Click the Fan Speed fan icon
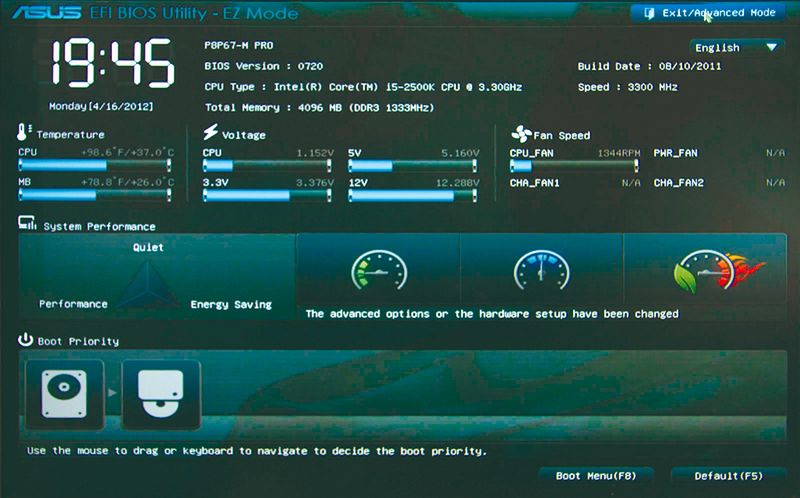 coord(521,134)
